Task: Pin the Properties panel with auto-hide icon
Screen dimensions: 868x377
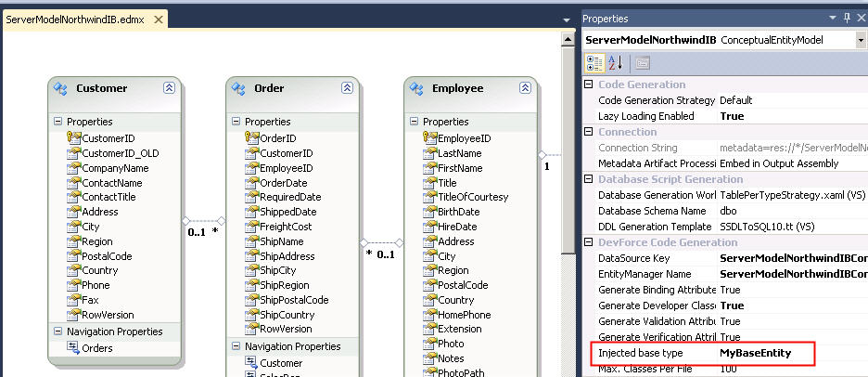Action: tap(847, 19)
